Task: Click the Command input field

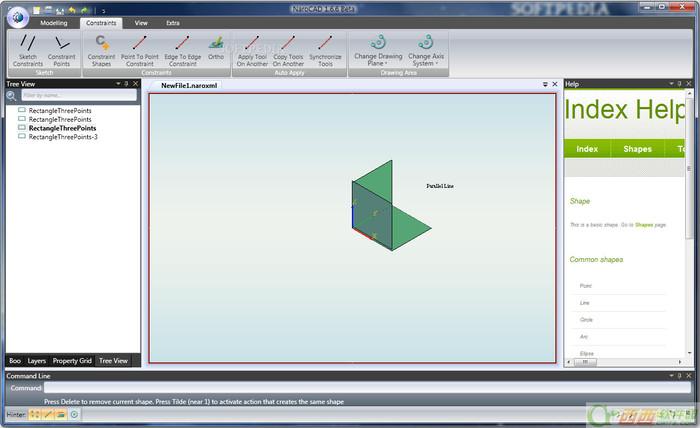Action: pyautogui.click(x=367, y=387)
